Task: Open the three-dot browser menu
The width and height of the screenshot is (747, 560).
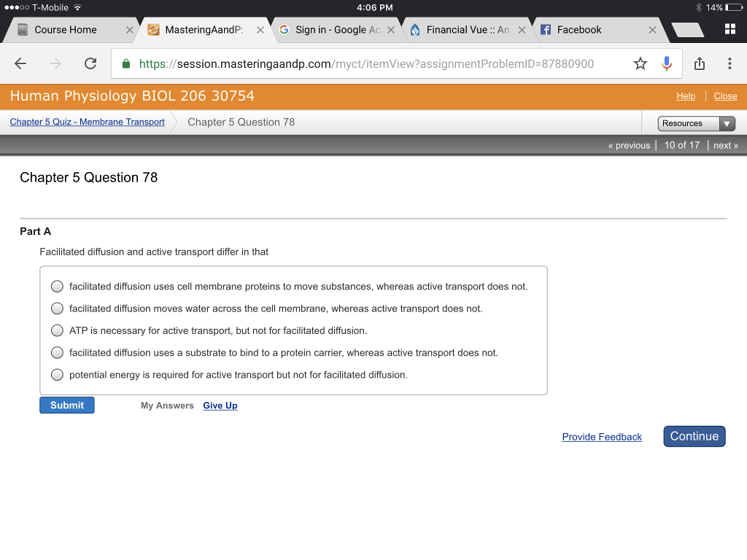Action: pos(729,63)
